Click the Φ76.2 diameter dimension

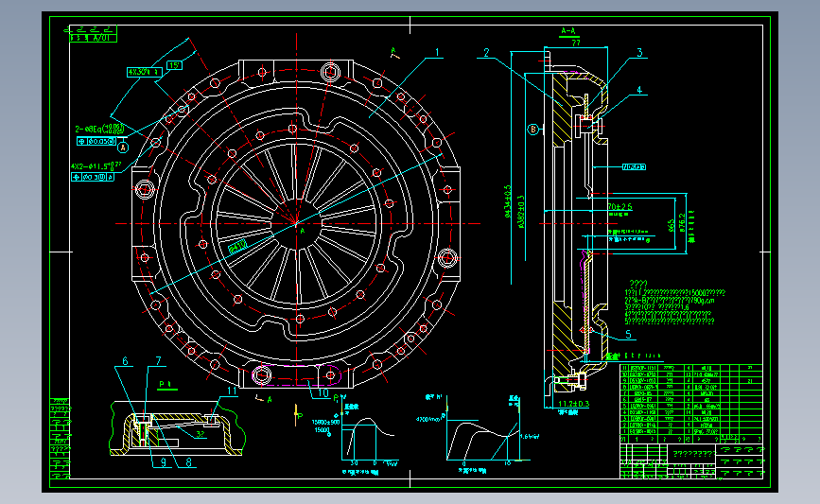click(x=681, y=221)
